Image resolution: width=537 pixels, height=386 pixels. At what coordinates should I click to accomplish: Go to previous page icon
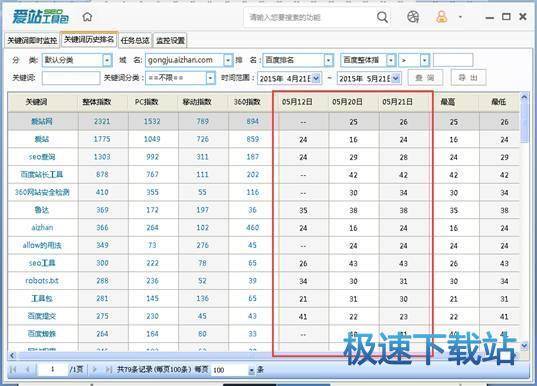coord(28,370)
